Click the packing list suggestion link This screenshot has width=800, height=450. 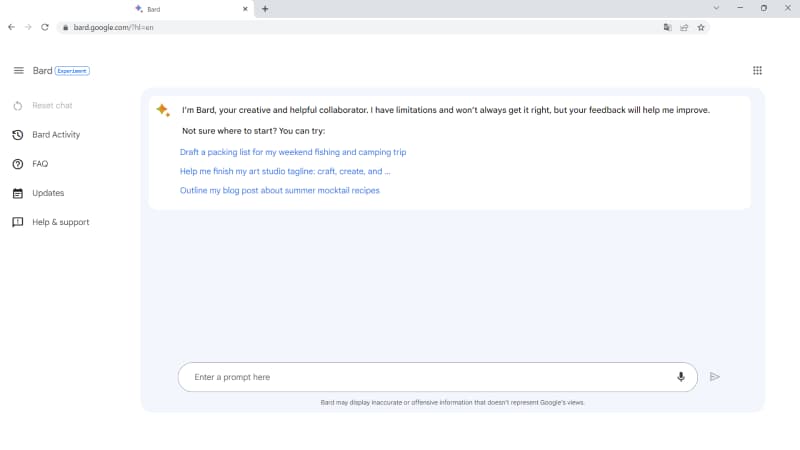pyautogui.click(x=293, y=152)
